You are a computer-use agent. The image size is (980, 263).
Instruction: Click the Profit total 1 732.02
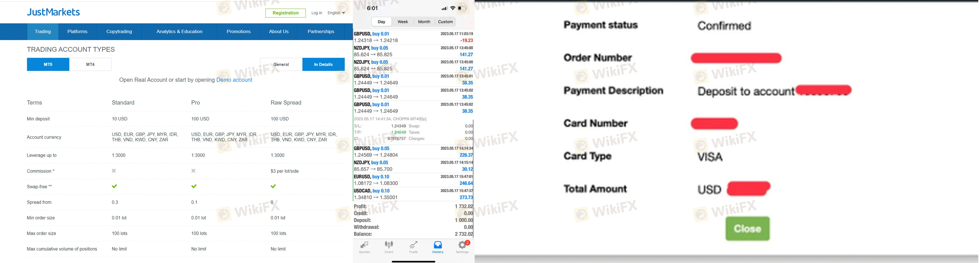point(464,206)
